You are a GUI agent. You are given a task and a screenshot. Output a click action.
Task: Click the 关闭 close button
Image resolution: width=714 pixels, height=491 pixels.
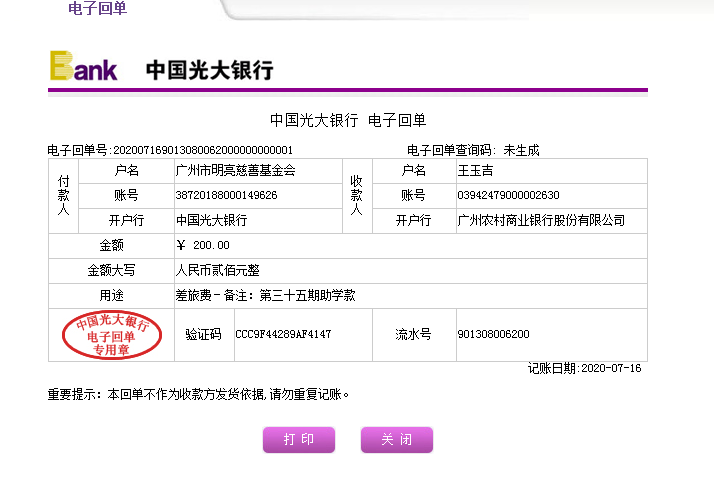pos(397,440)
